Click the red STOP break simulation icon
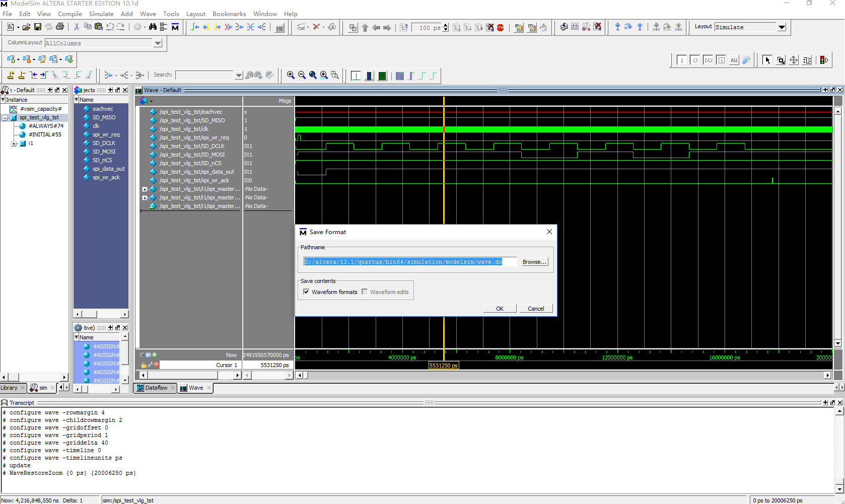Screen dimensions: 845x504 coord(501,28)
